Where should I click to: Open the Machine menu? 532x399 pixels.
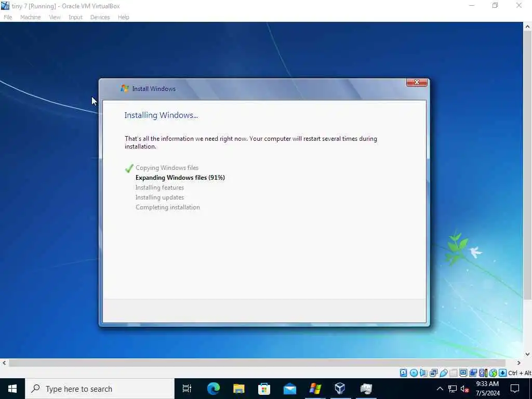pyautogui.click(x=31, y=17)
